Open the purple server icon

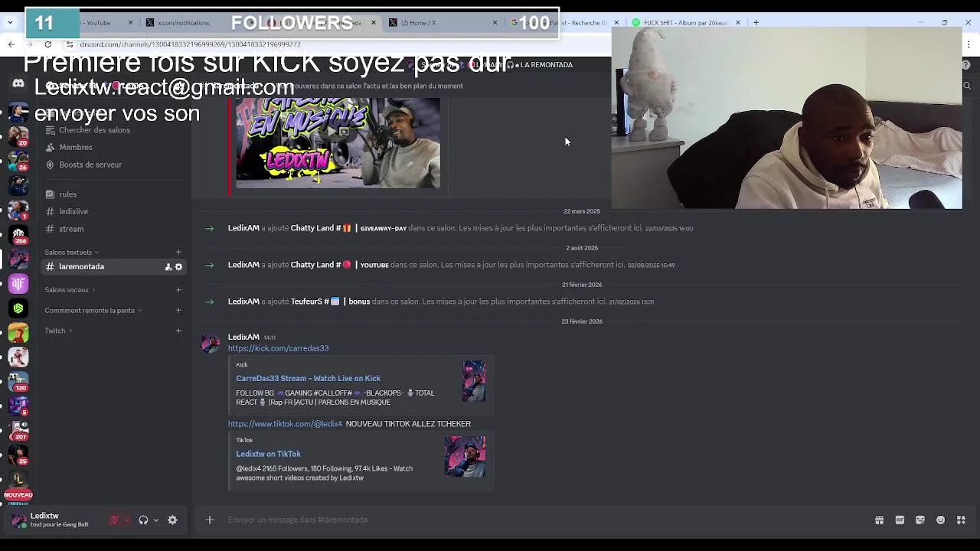[18, 284]
